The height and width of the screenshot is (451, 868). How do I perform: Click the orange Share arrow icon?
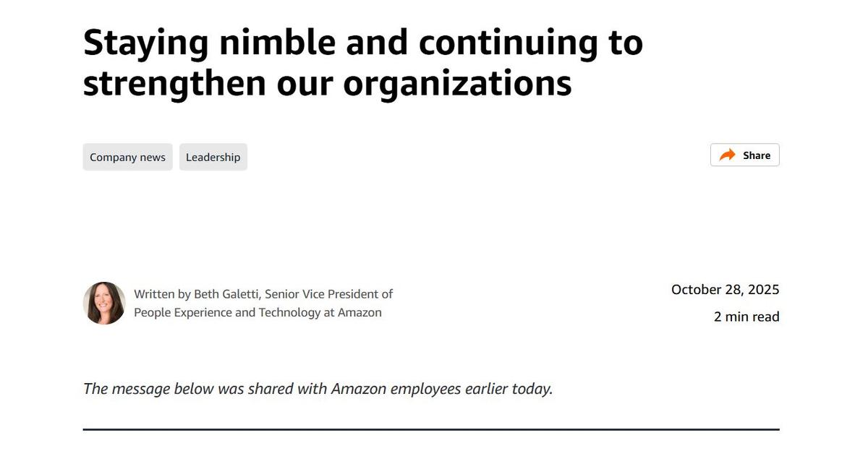coord(728,155)
